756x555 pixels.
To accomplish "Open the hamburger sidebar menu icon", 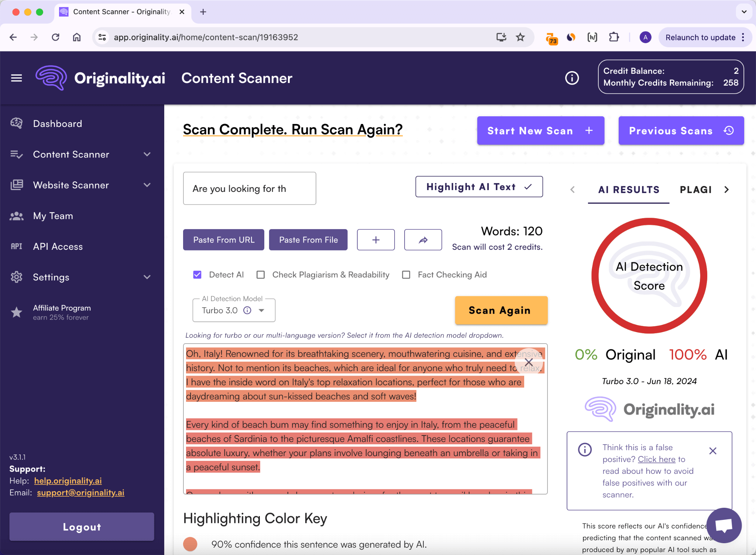I will tap(16, 78).
